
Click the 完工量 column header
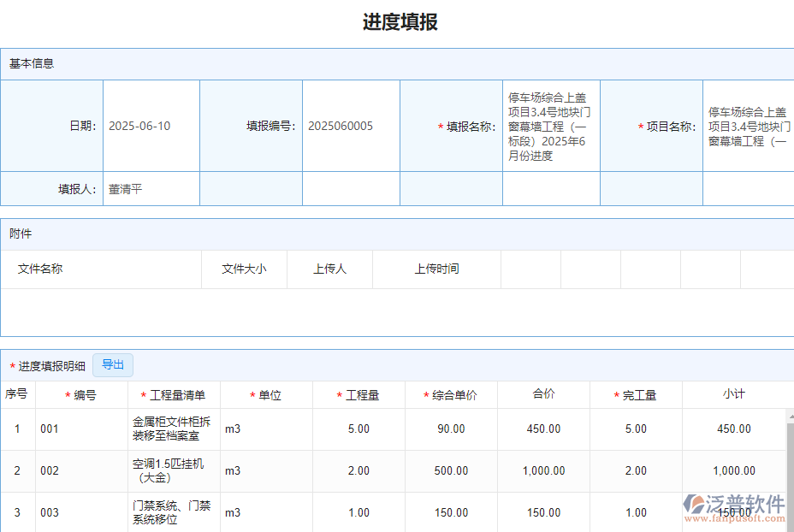tap(637, 394)
